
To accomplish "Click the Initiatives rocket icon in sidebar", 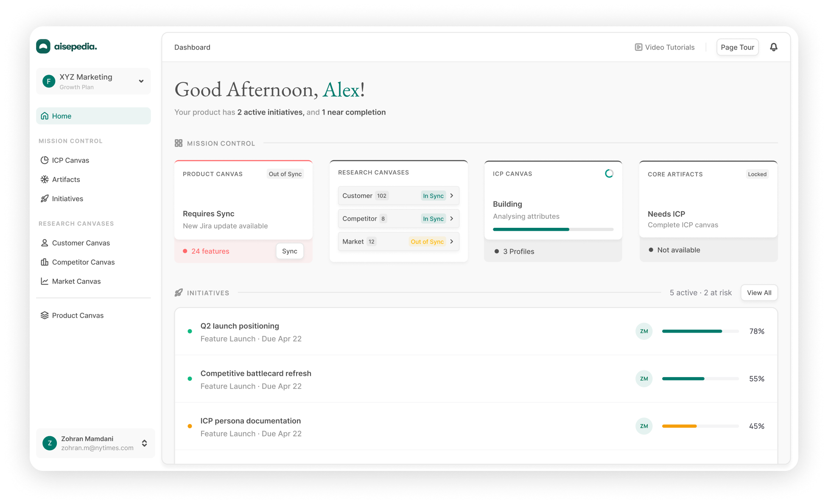I will click(x=45, y=199).
